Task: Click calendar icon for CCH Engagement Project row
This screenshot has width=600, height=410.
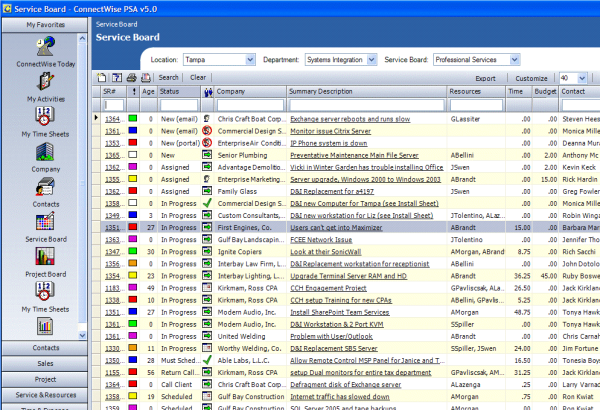Action: (207, 287)
